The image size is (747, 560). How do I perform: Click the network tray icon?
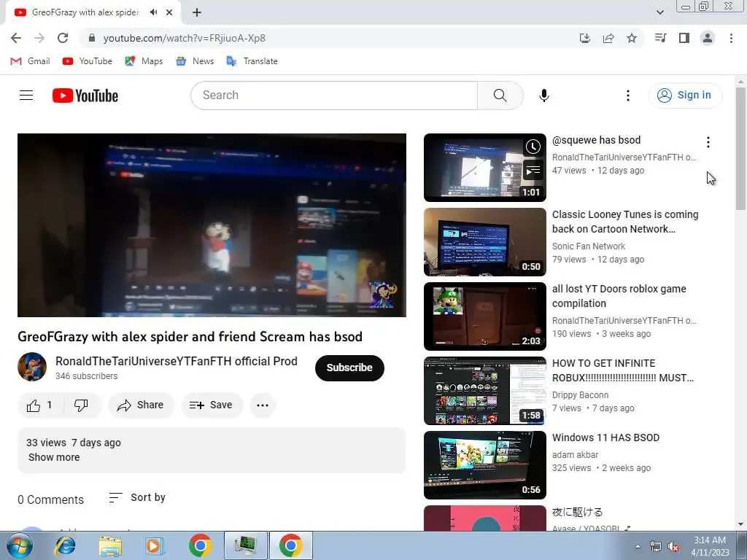656,547
